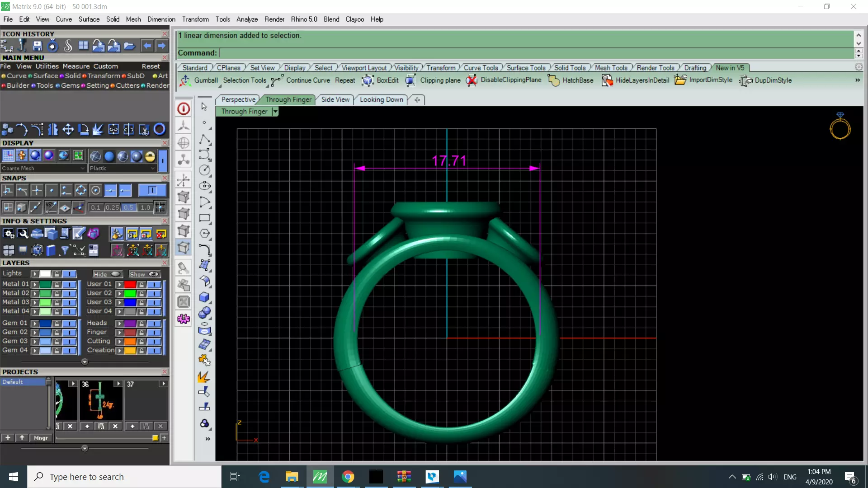This screenshot has width=868, height=488.
Task: Select the polyline tool in side toolbar
Action: 204,139
